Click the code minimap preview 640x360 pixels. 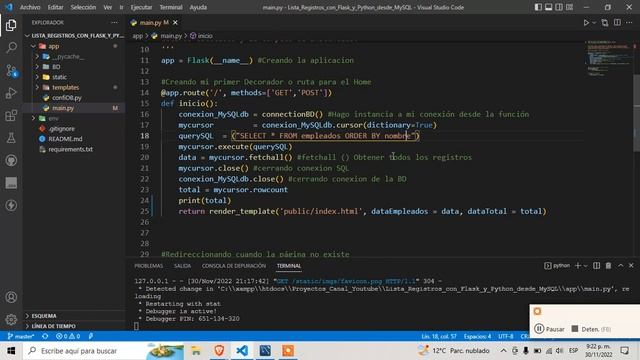[608, 59]
